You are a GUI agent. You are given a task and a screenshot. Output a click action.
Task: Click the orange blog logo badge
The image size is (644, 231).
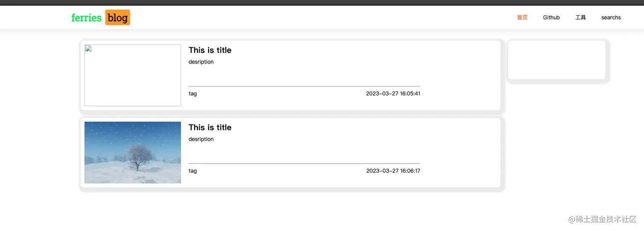coord(118,17)
